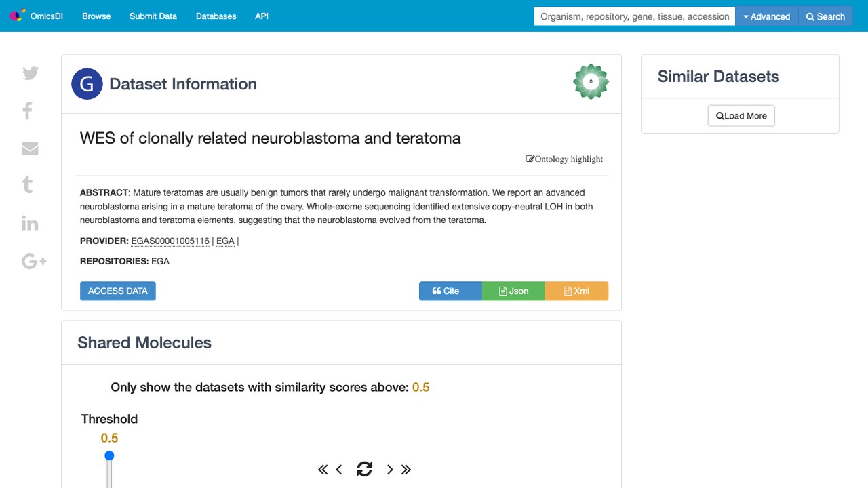Open the Databases menu item

pyautogui.click(x=216, y=16)
